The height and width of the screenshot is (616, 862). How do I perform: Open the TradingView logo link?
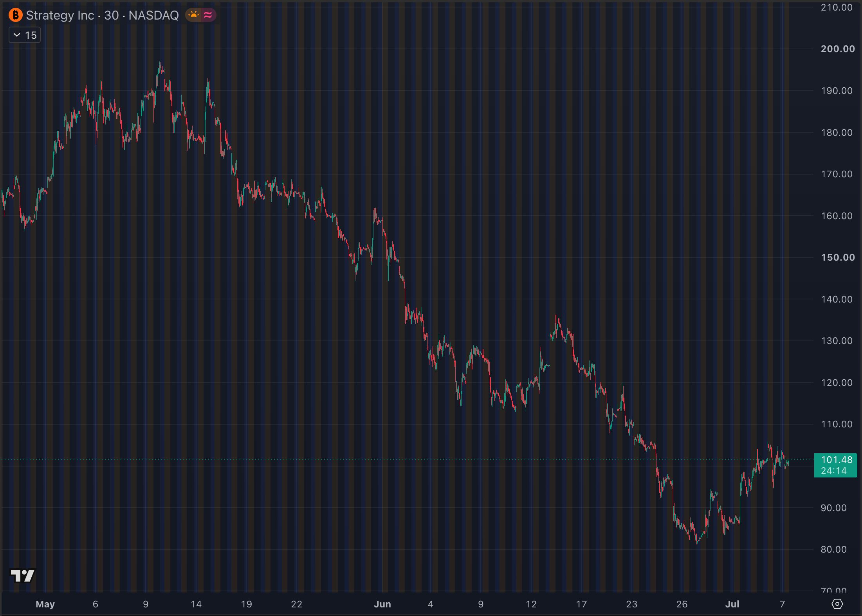[23, 575]
